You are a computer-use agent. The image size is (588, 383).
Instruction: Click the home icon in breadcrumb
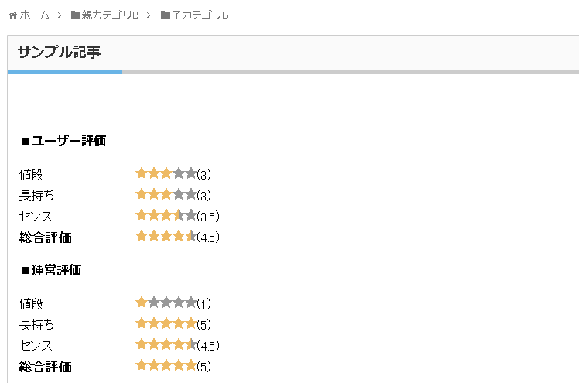pyautogui.click(x=12, y=15)
